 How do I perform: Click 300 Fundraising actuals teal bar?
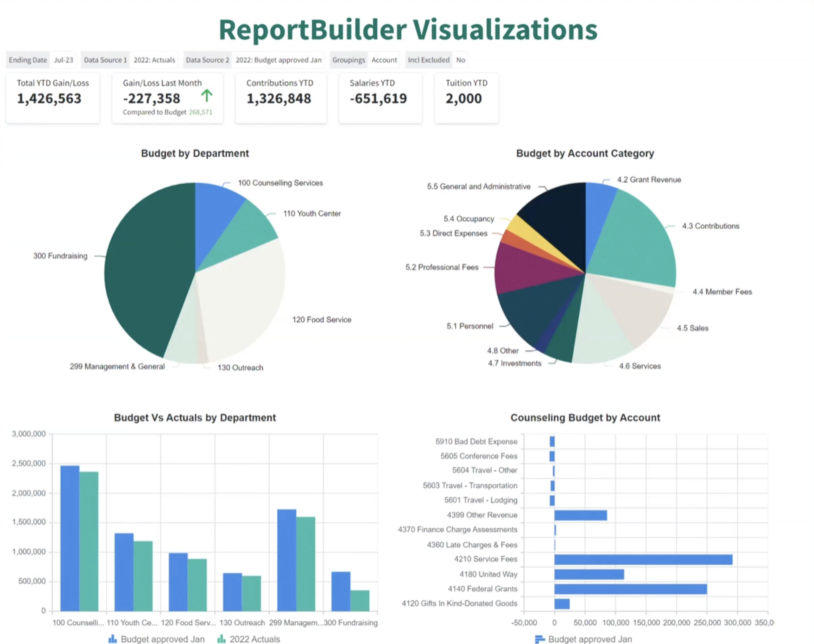[360, 601]
